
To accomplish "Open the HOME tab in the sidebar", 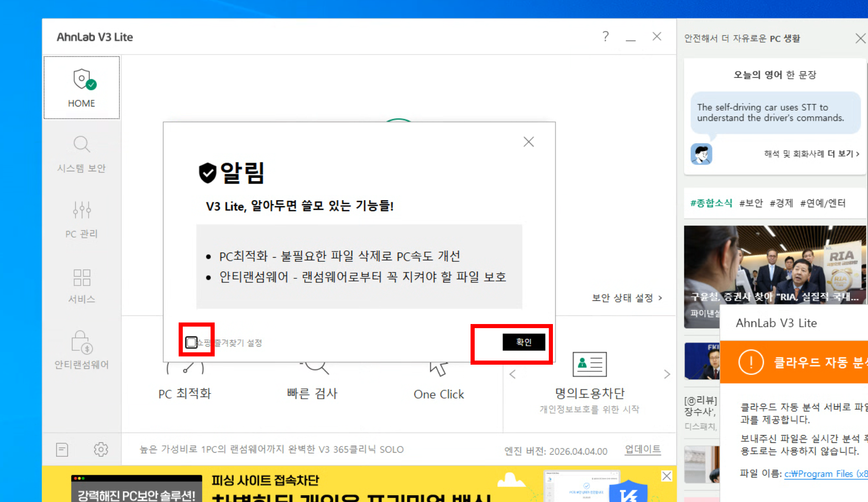I will (82, 87).
